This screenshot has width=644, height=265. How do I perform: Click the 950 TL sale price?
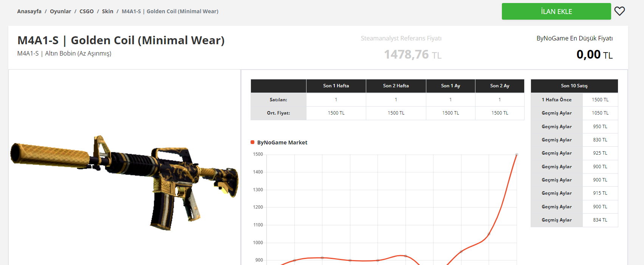point(600,127)
